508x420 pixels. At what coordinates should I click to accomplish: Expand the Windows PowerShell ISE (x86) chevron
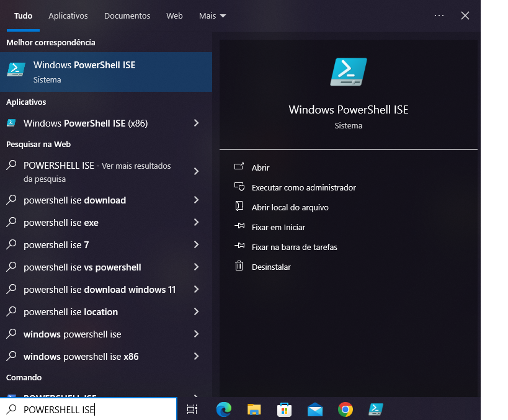pyautogui.click(x=196, y=123)
